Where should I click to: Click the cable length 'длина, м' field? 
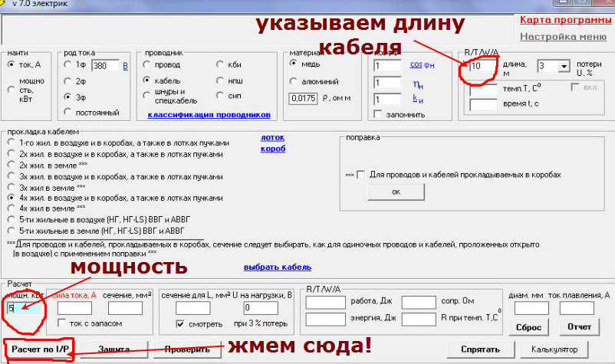(x=483, y=66)
